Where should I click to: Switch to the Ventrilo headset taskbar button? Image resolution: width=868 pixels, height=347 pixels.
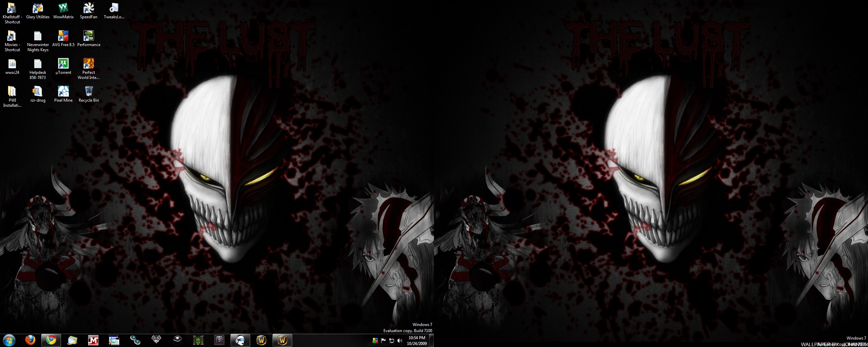240,340
